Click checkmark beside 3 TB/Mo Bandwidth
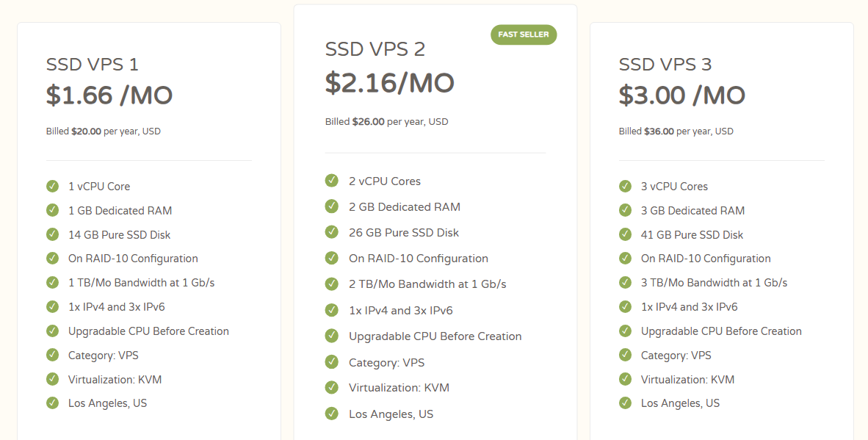868x440 pixels. click(x=625, y=282)
